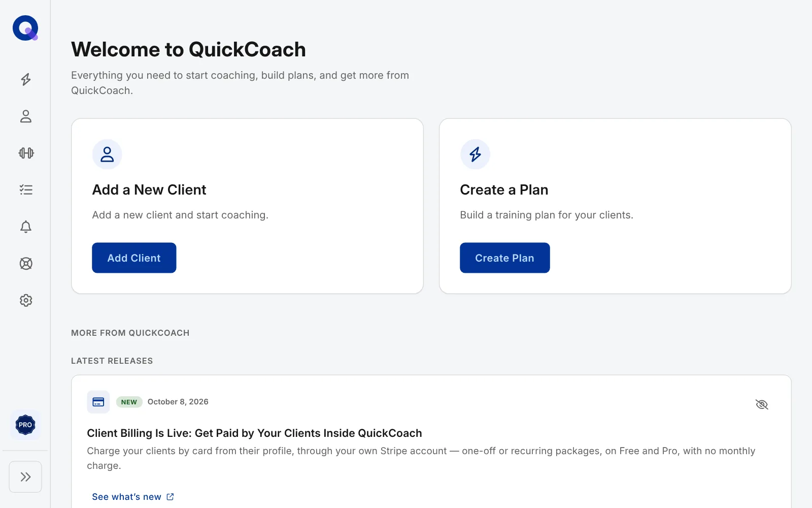The image size is (812, 508).
Task: Open the lifebuoy support icon in sidebar
Action: pos(26,264)
